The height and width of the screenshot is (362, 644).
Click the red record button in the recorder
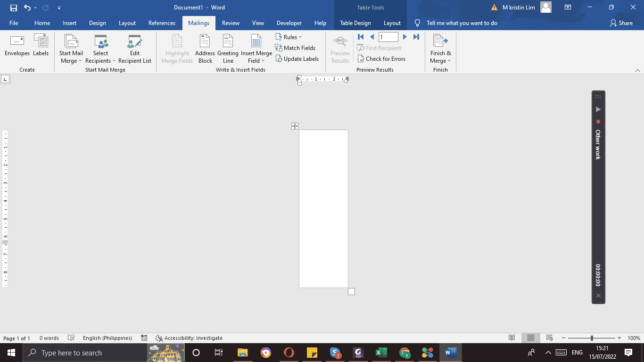pyautogui.click(x=598, y=122)
